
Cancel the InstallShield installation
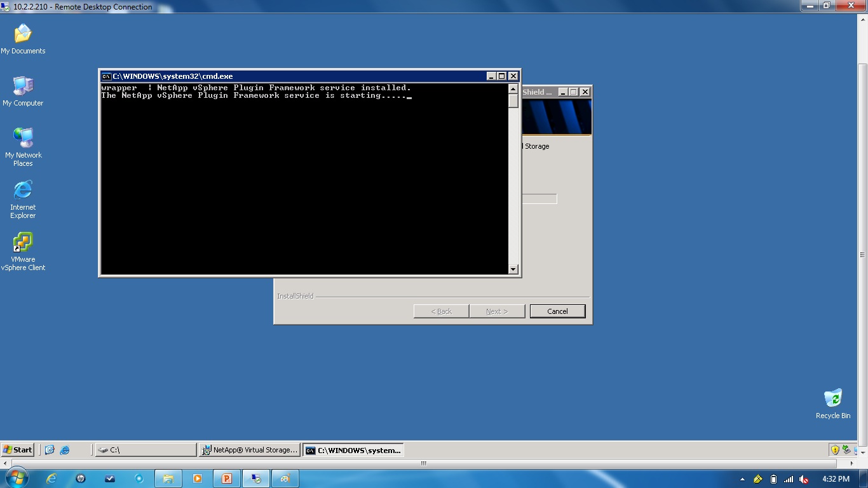[557, 311]
